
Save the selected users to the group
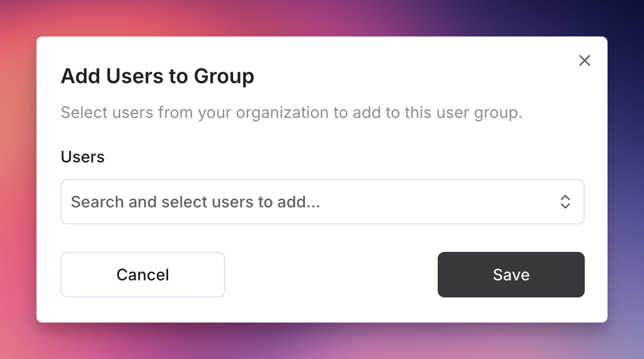coord(511,275)
